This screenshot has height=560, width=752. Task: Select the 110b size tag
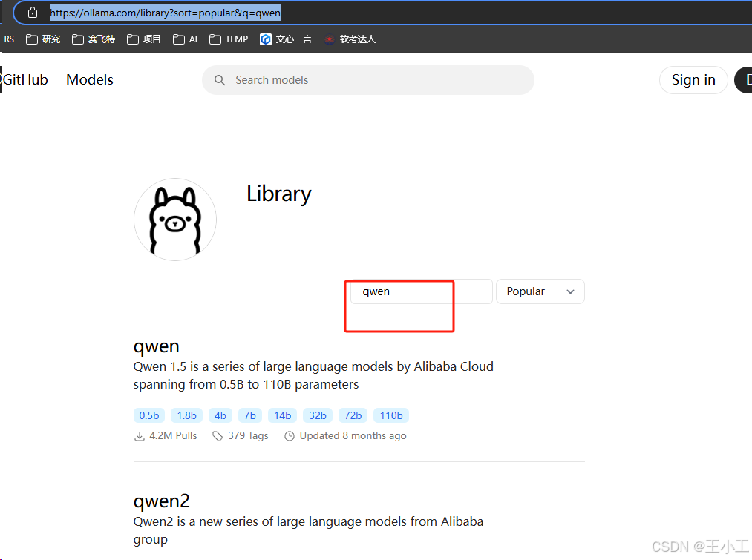pos(391,415)
